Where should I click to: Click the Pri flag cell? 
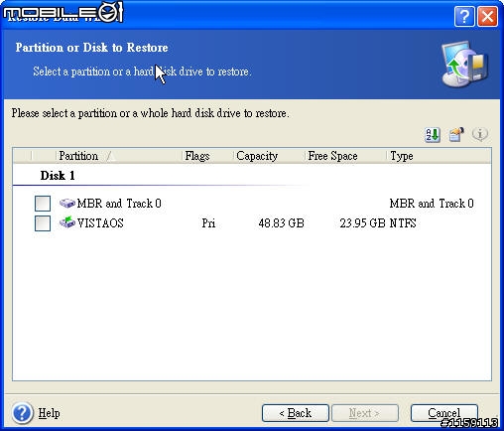point(208,223)
